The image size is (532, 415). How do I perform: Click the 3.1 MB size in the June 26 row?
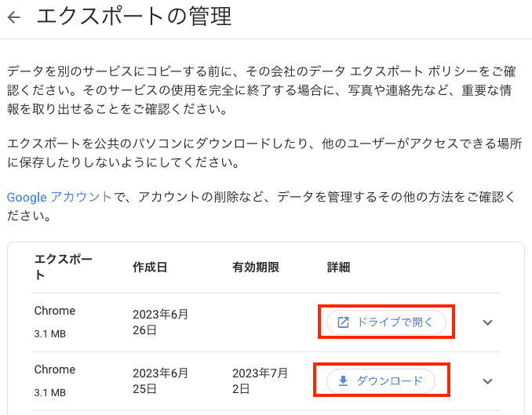coord(50,333)
